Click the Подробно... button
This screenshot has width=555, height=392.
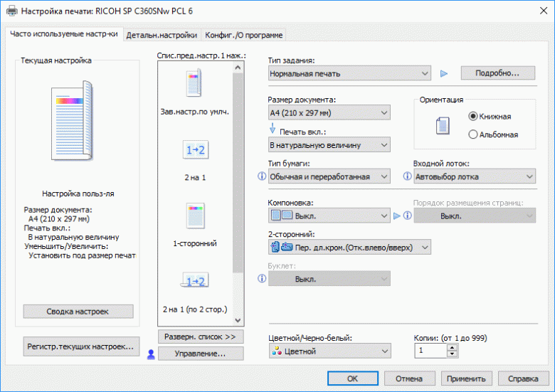point(497,73)
